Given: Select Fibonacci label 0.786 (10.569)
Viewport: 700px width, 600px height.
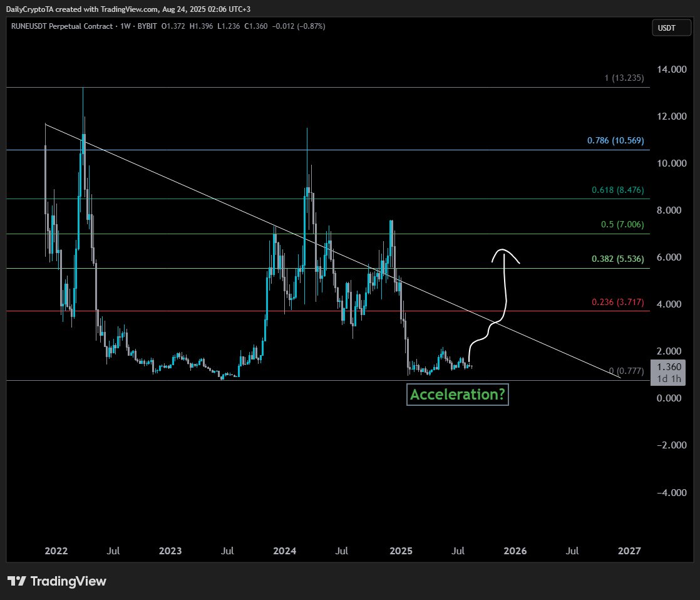Looking at the screenshot, I should click(615, 140).
